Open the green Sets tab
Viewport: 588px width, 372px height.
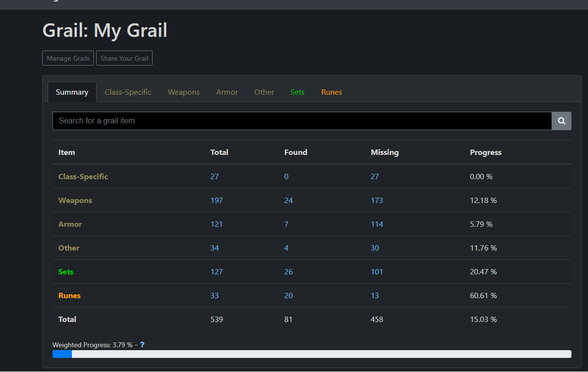coord(297,92)
